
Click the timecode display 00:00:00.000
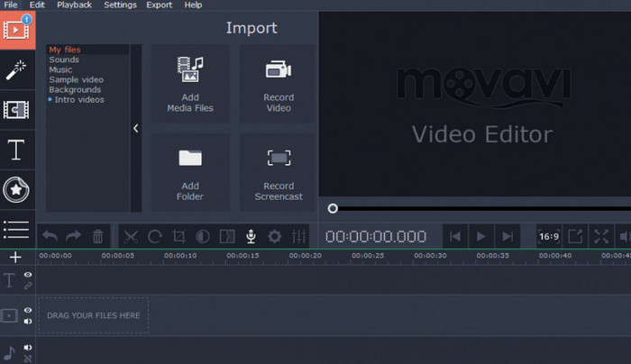[376, 236]
